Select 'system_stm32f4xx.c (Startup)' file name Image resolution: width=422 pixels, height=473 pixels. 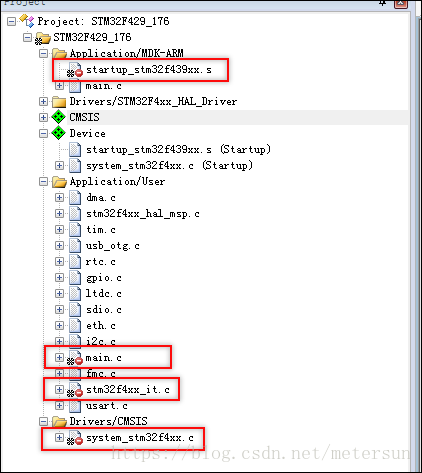point(169,165)
